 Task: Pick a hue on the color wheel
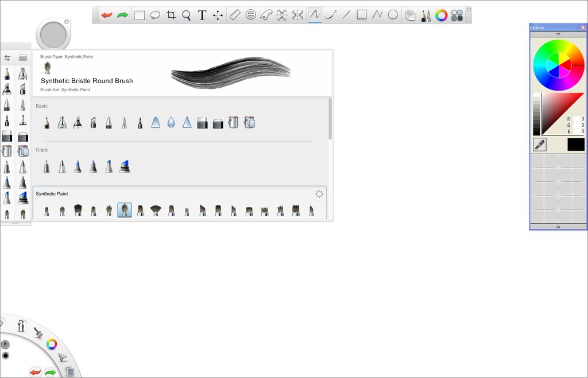click(559, 65)
